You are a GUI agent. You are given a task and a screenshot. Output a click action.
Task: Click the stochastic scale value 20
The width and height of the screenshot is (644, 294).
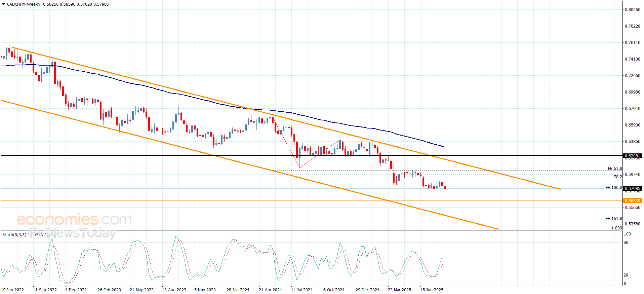coord(626,275)
